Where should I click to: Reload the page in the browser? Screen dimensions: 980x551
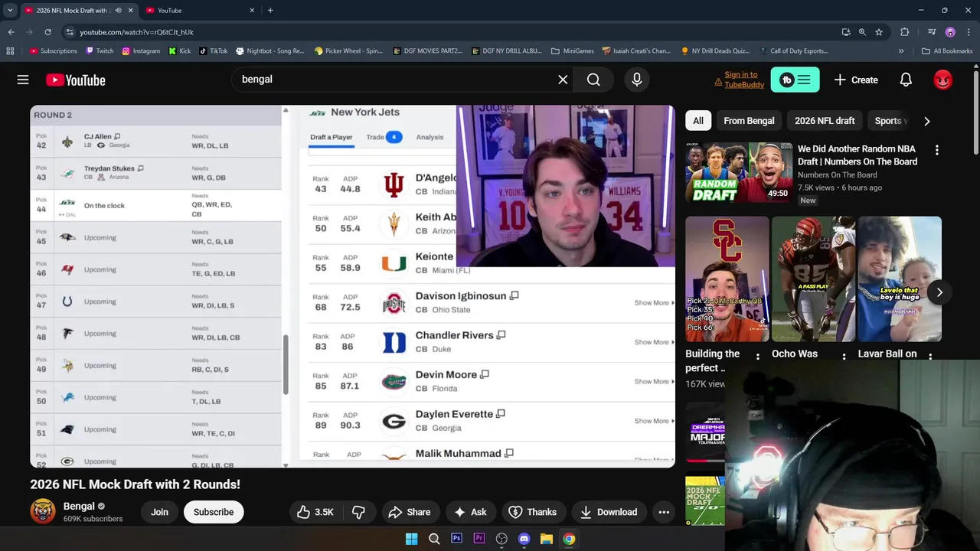pos(47,32)
